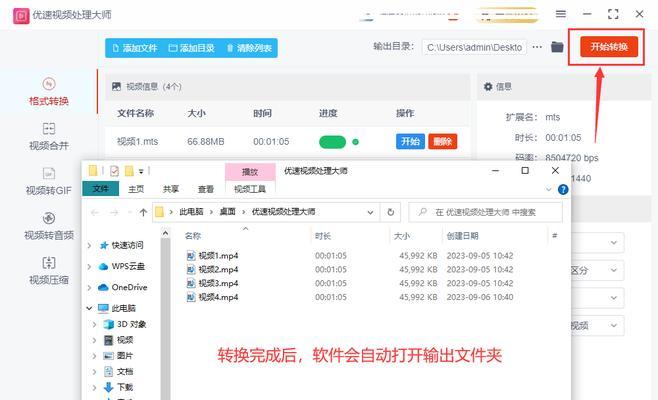Image resolution: width=658 pixels, height=400 pixels.
Task: Click 开始 for 视频1.mts row
Action: 410,141
